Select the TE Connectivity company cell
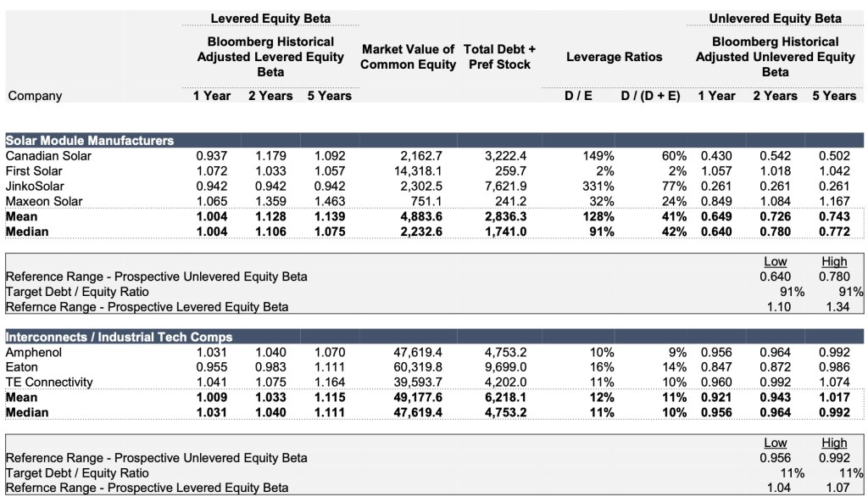Viewport: 868px width, 497px height. point(49,383)
